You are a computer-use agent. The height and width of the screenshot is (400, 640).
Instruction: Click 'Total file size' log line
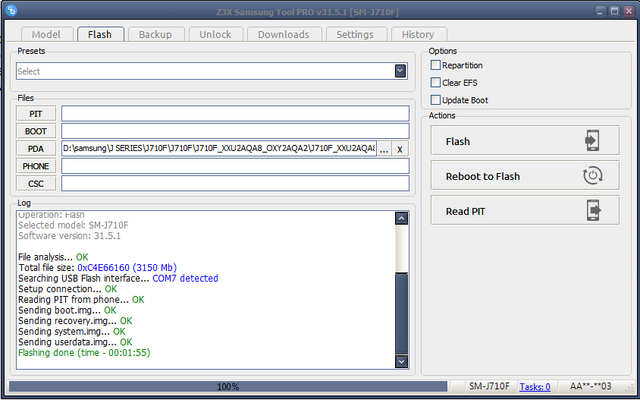98,268
